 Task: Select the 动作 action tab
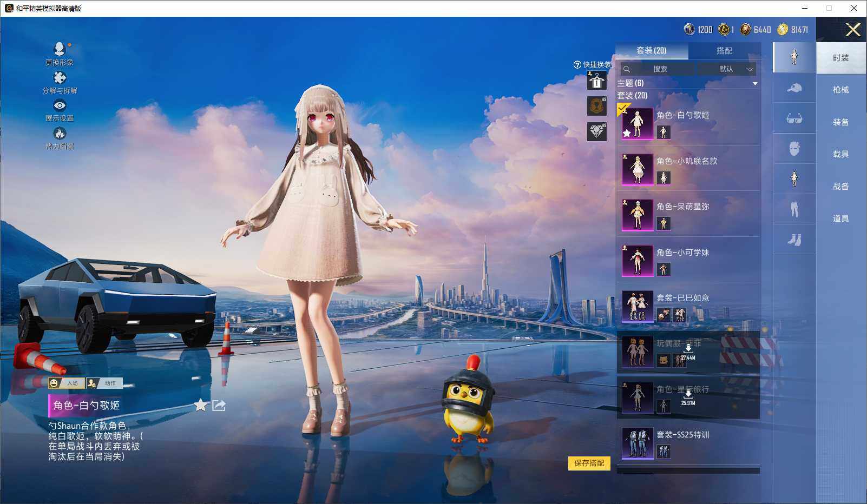point(104,383)
